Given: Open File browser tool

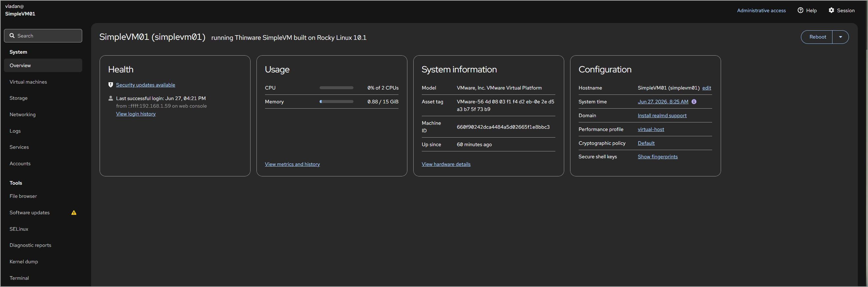Looking at the screenshot, I should point(43,196).
